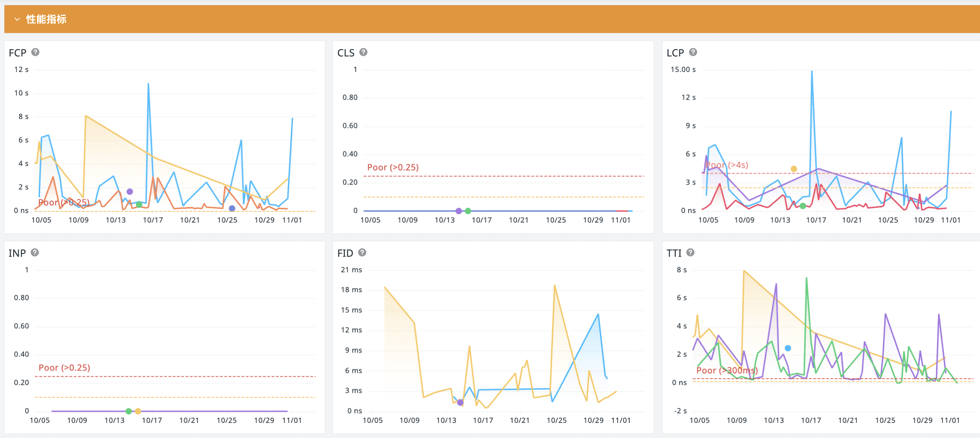Collapse the 性能指标 section chevron
This screenshot has height=438, width=980.
[x=17, y=19]
